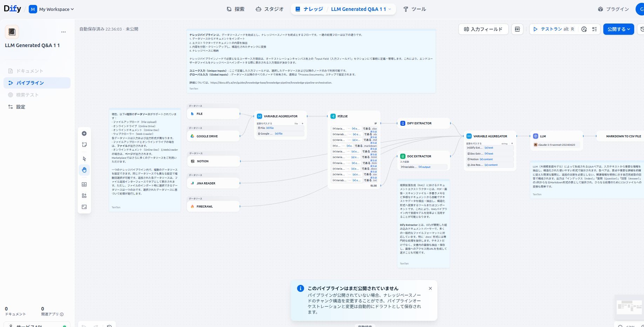Go to the スタジオ (Studio) tab

click(x=269, y=9)
